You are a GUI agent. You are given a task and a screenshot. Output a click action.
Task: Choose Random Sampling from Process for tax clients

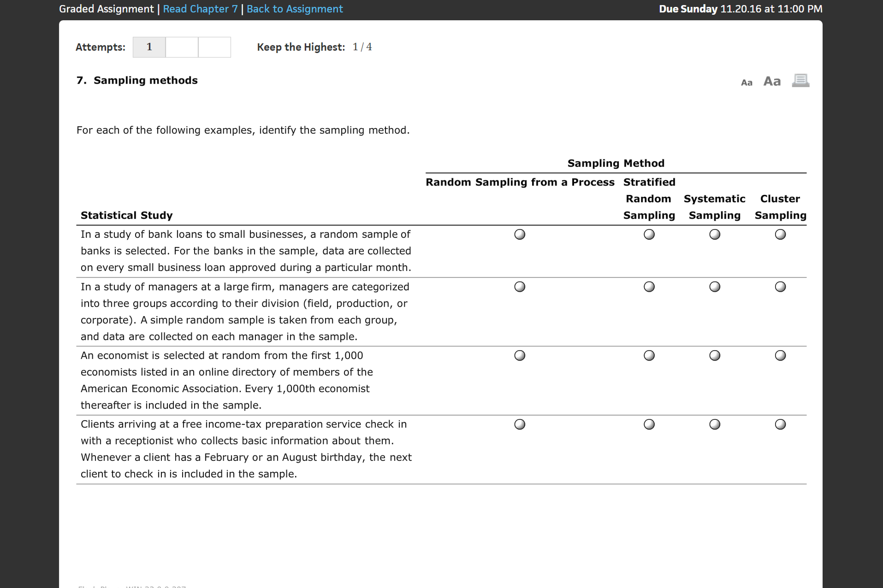click(x=520, y=424)
